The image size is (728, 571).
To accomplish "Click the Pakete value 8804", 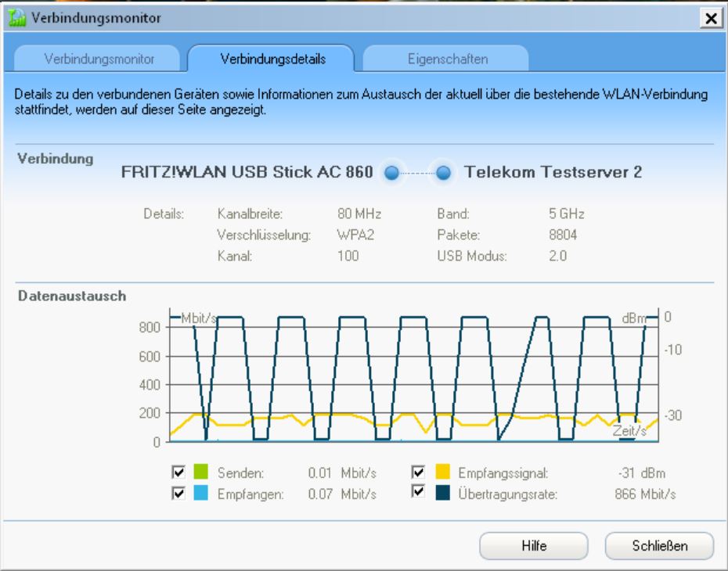I will (x=563, y=235).
